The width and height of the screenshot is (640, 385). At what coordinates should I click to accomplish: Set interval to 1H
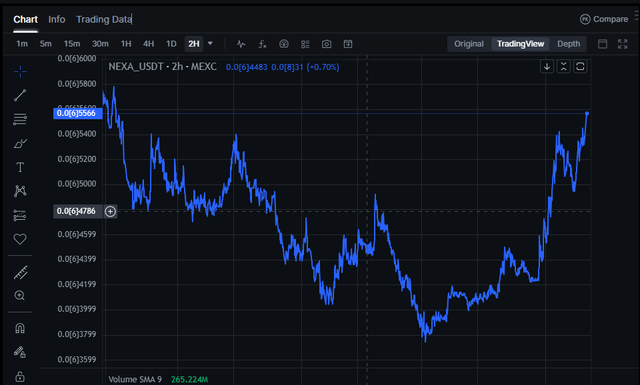pos(126,44)
